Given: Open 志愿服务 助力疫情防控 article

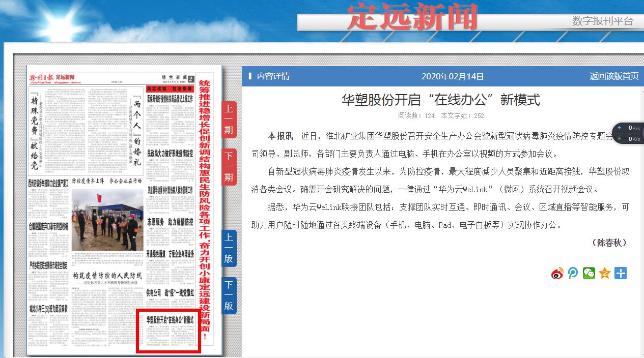Looking at the screenshot, I should [x=170, y=222].
